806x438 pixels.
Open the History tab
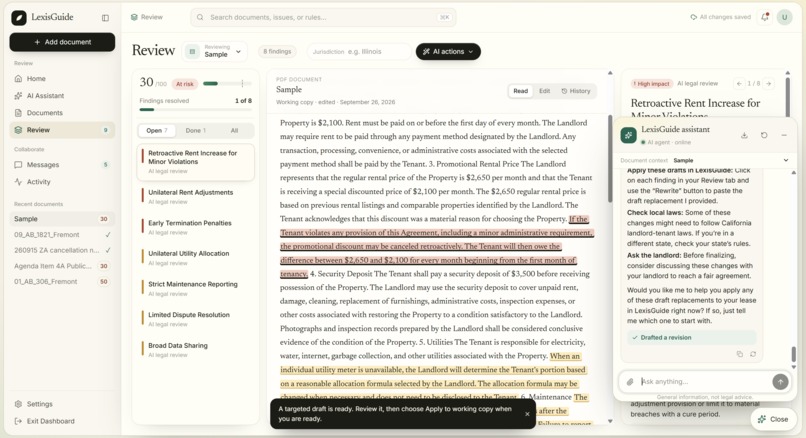576,91
